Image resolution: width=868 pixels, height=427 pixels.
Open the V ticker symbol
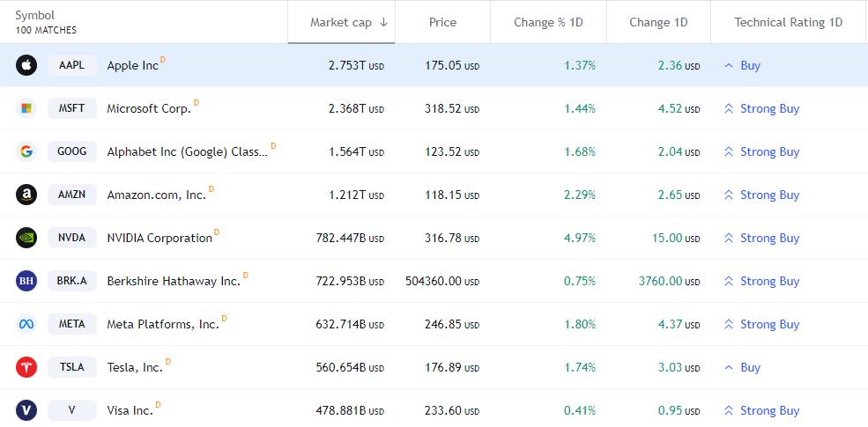click(x=72, y=410)
